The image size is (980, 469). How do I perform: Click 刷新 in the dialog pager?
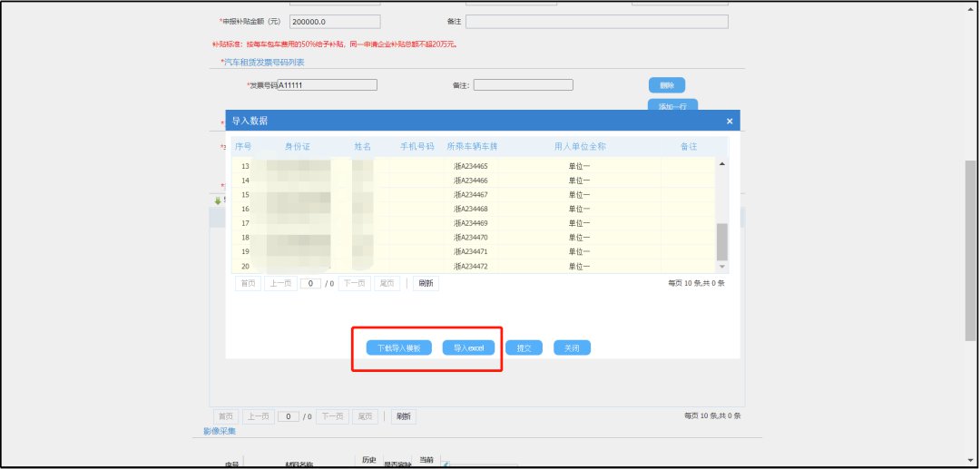click(x=425, y=283)
